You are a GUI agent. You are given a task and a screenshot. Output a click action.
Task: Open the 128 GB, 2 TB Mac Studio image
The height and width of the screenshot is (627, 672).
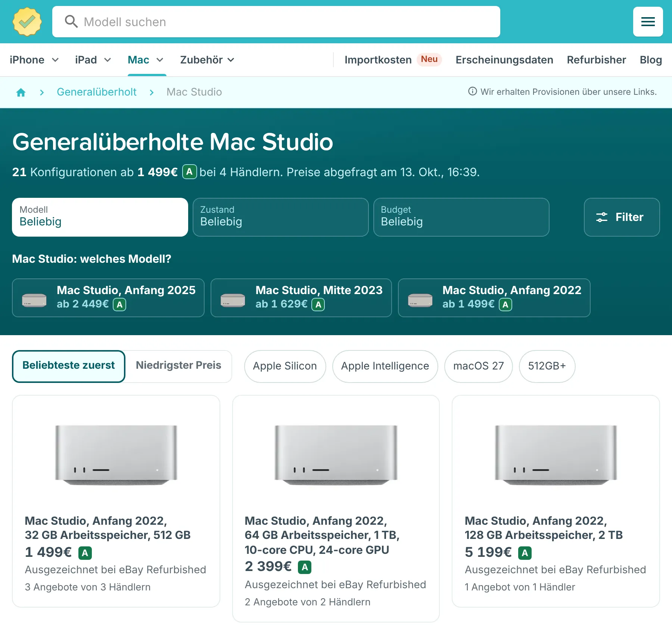pyautogui.click(x=556, y=455)
